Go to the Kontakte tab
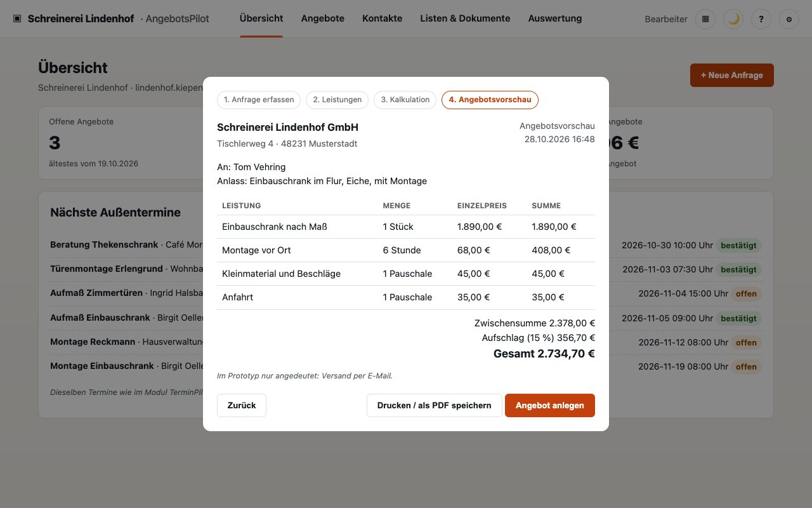The image size is (812, 508). 383,18
